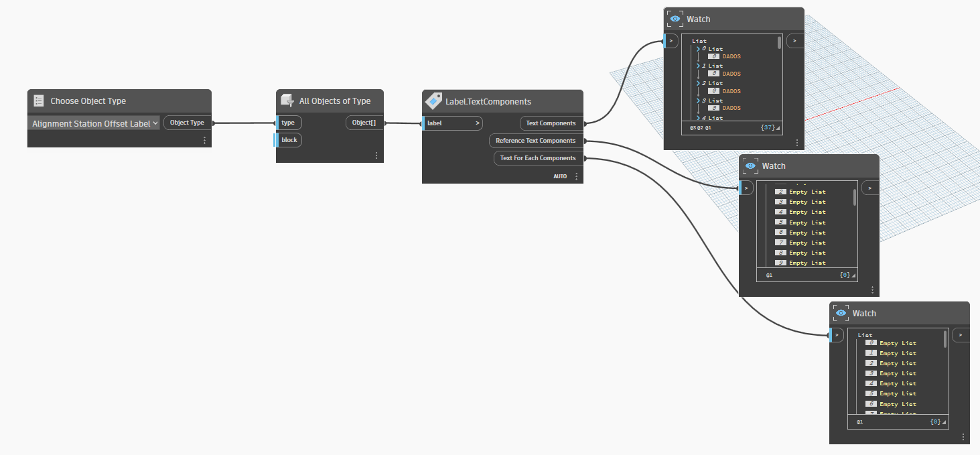
Task: Click scrollbar in Text For Each Components Watch
Action: pos(945,338)
